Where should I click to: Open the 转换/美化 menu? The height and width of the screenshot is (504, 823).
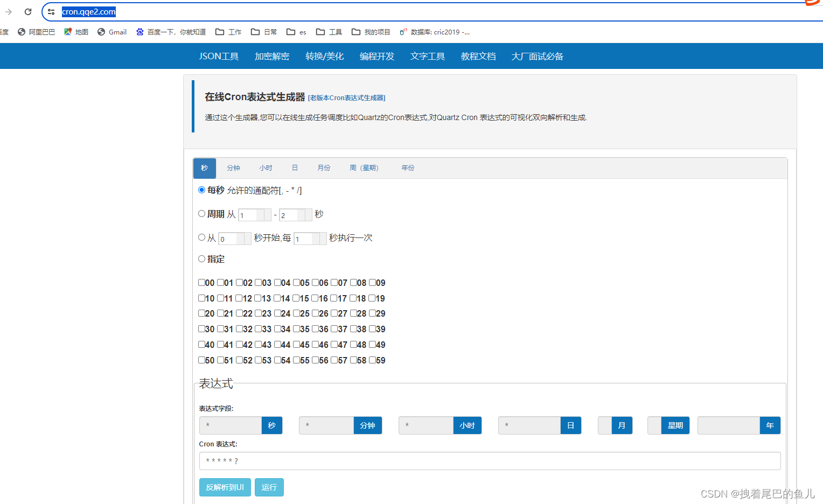pyautogui.click(x=324, y=56)
